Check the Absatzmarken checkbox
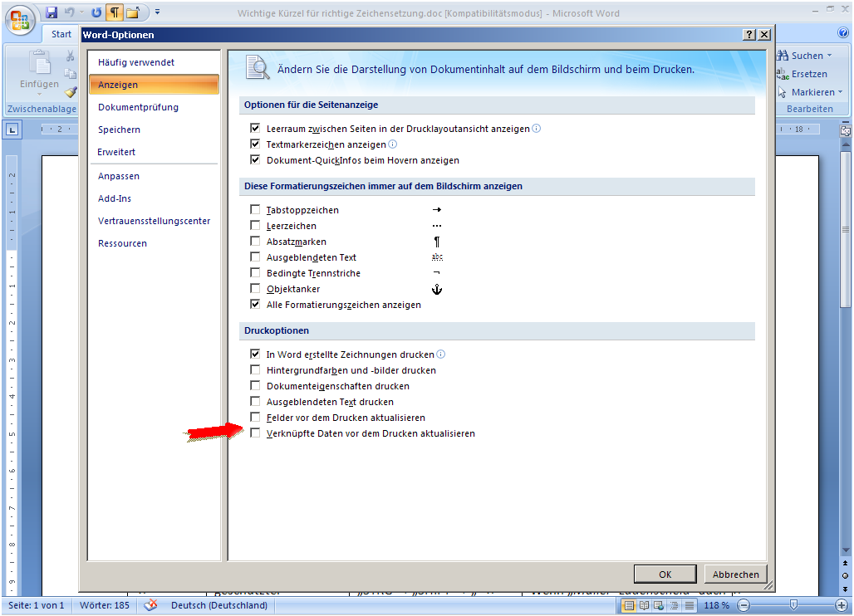The width and height of the screenshot is (854, 616). tap(255, 241)
